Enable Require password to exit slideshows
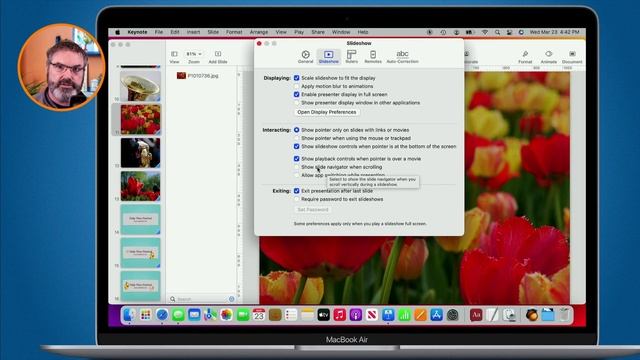Image resolution: width=640 pixels, height=360 pixels. click(x=297, y=199)
